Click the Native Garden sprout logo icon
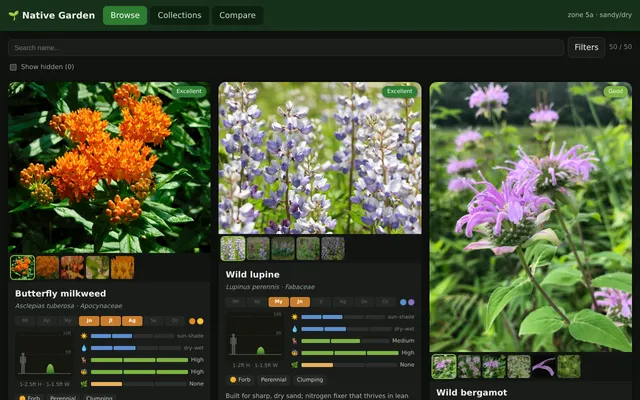 [x=13, y=16]
